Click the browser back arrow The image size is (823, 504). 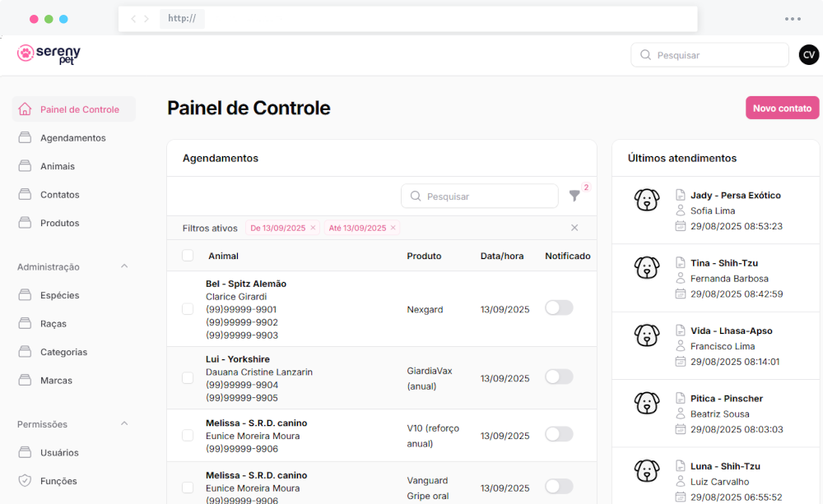pyautogui.click(x=133, y=19)
